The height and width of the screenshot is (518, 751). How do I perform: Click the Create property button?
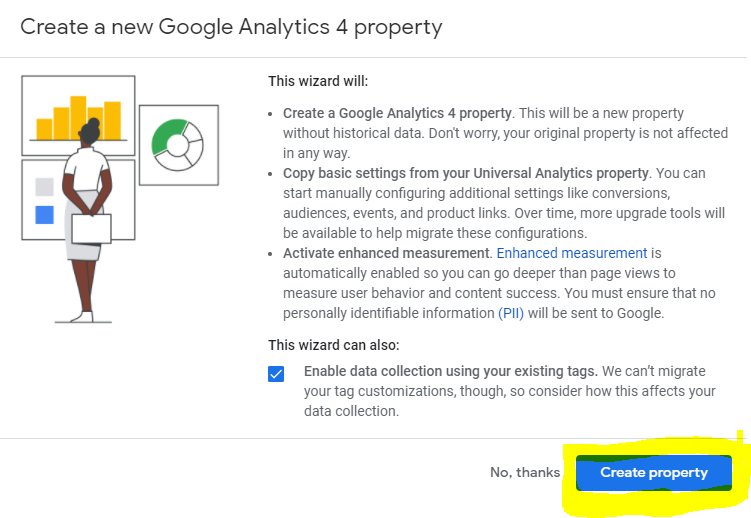(653, 473)
